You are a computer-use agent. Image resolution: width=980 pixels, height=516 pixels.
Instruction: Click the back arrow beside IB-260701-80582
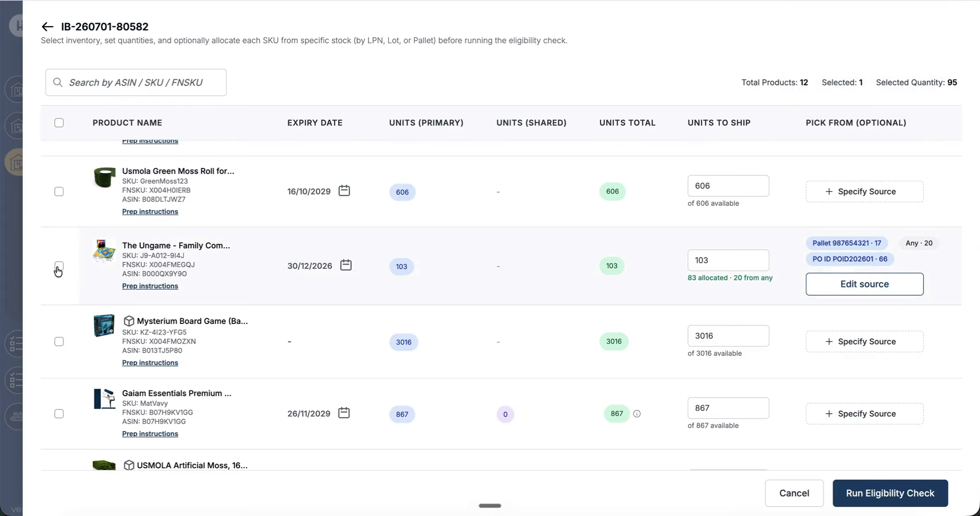tap(47, 27)
